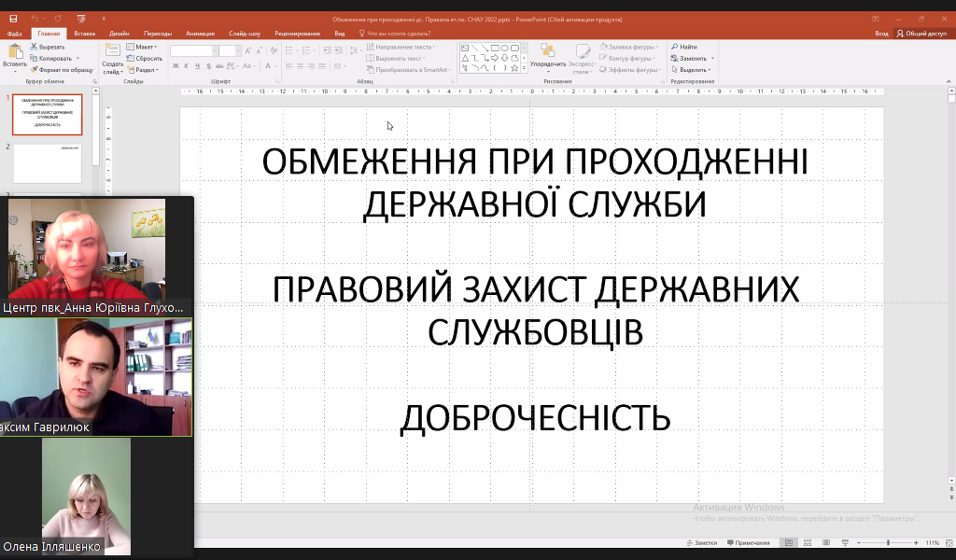Image resolution: width=956 pixels, height=560 pixels.
Task: Click Find (Найти) magnifier in Editing group
Action: [x=683, y=47]
